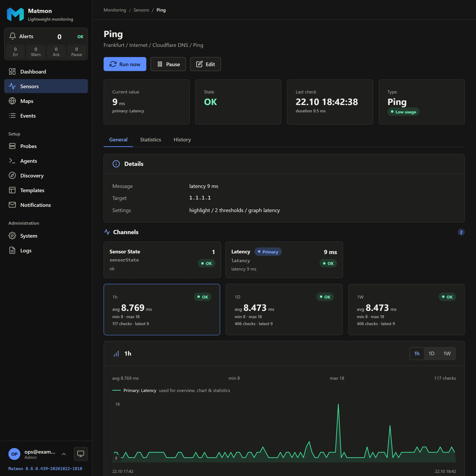Open Probes server icon
The height and width of the screenshot is (476, 476).
(12, 146)
